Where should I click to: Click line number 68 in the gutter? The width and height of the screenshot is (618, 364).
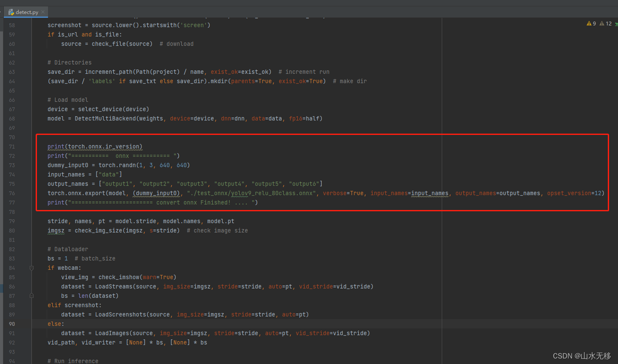pyautogui.click(x=11, y=118)
